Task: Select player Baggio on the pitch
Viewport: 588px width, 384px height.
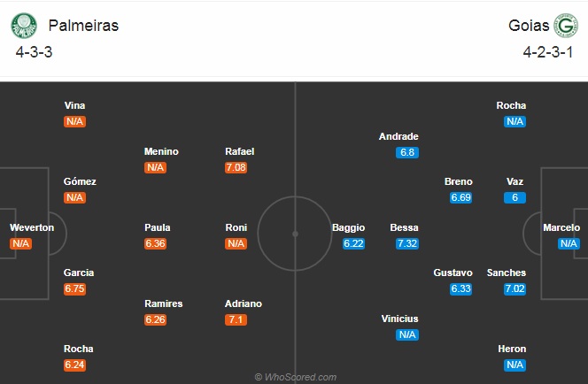Action: 348,227
